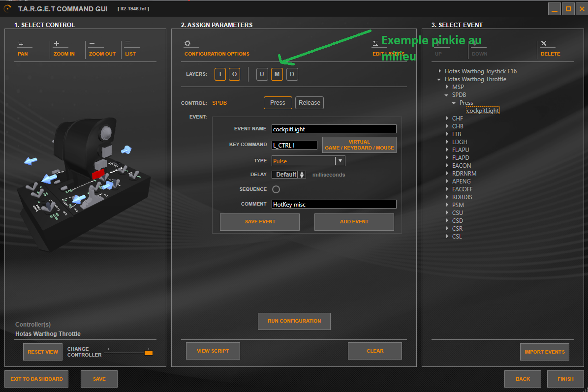The image size is (588, 392).
Task: Select the Pan view tool
Action: coord(23,49)
